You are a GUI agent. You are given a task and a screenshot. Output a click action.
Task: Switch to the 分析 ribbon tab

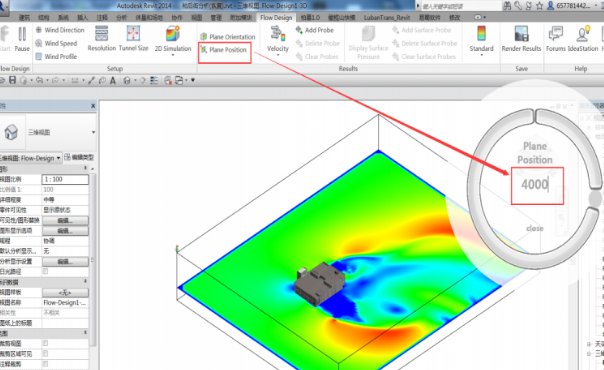121,18
